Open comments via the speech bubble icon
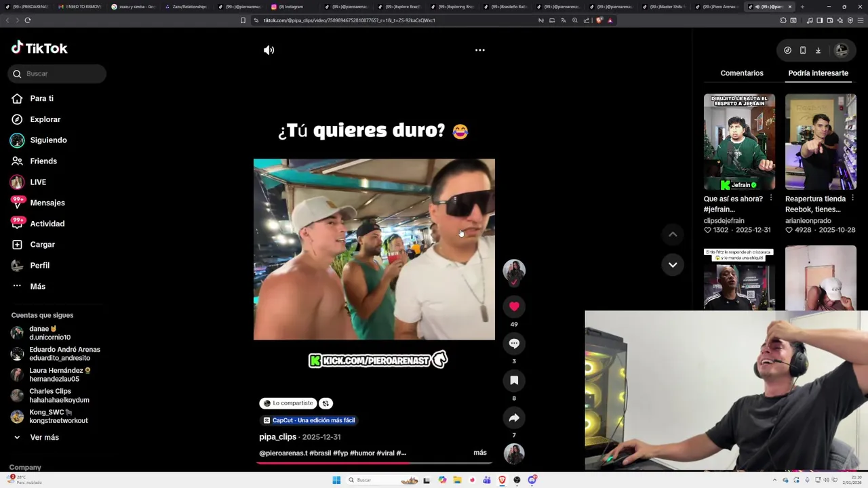868x488 pixels. pos(514,344)
